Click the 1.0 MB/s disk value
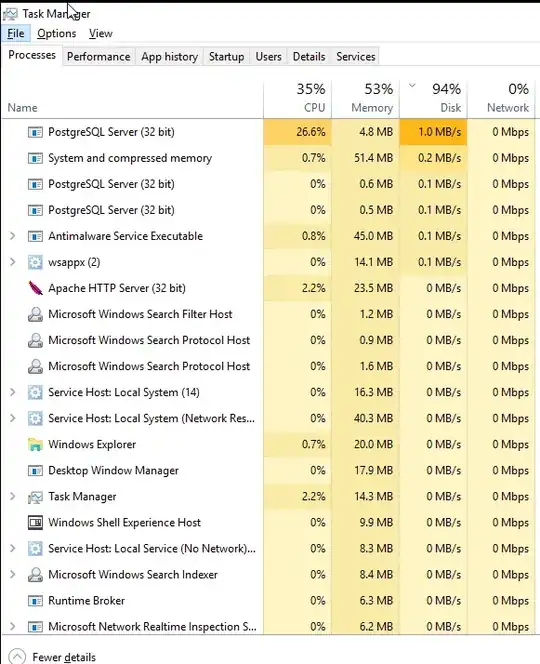Viewport: 540px width, 664px height. pos(440,132)
